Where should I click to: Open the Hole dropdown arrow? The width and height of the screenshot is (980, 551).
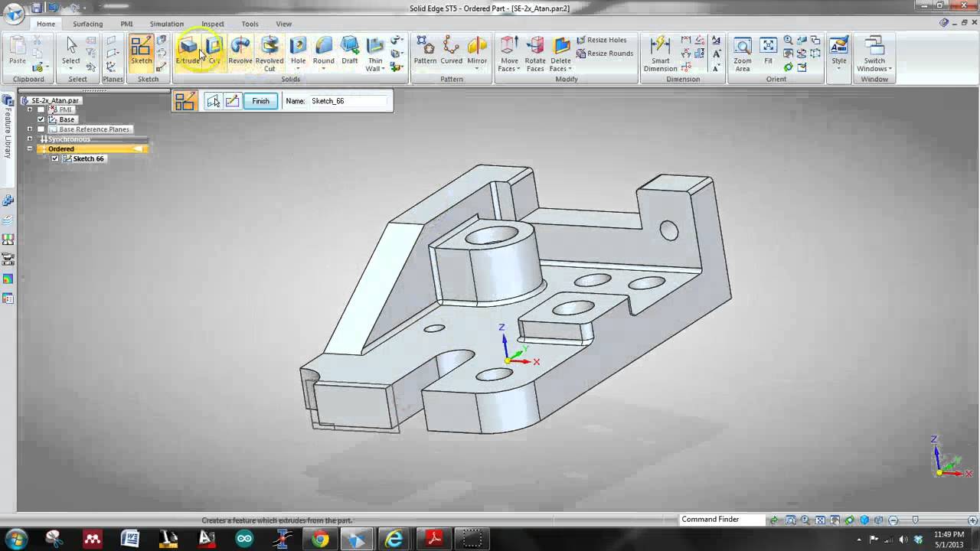click(x=298, y=68)
